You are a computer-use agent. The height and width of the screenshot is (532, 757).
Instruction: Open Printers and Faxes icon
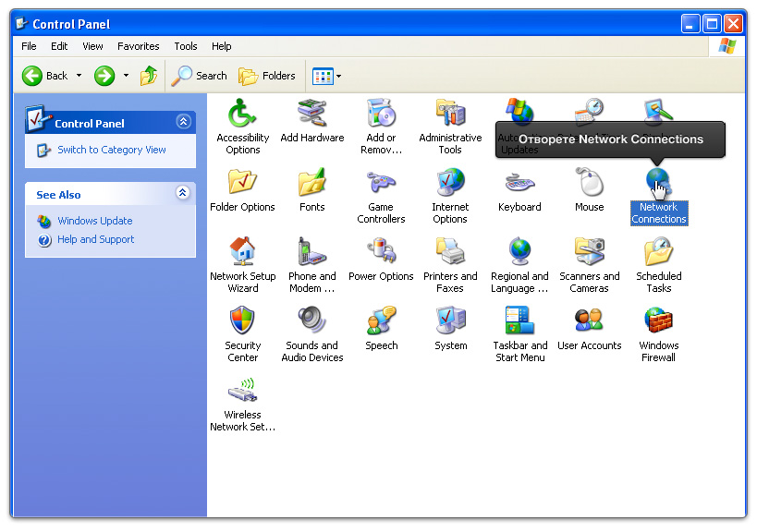(450, 252)
